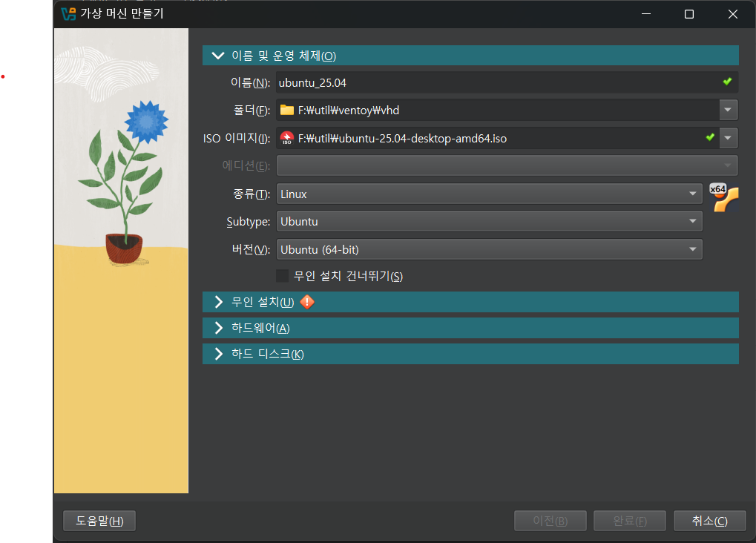This screenshot has width=756, height=543.
Task: Click the VirtualBox logo in title bar
Action: tap(68, 14)
